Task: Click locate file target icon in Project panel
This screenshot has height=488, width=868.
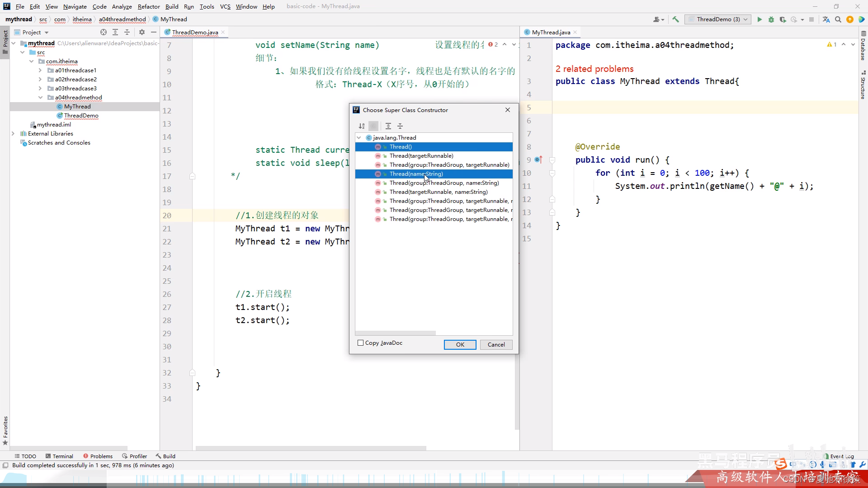Action: click(x=104, y=32)
